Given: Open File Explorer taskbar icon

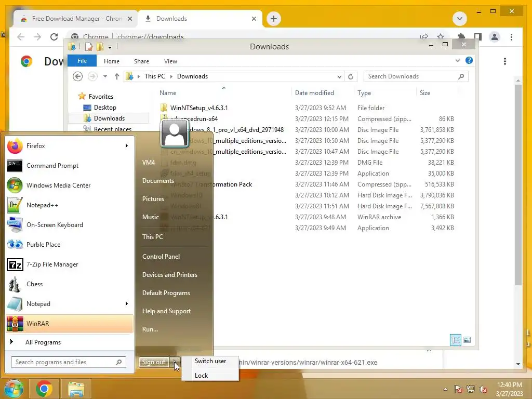Looking at the screenshot, I should [x=76, y=389].
